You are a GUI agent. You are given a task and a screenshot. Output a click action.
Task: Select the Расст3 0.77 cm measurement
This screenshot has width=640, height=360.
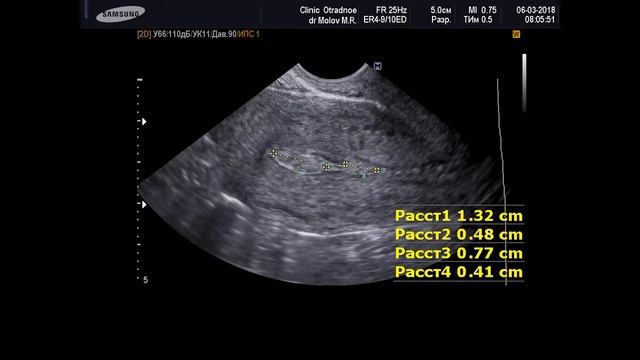459,253
